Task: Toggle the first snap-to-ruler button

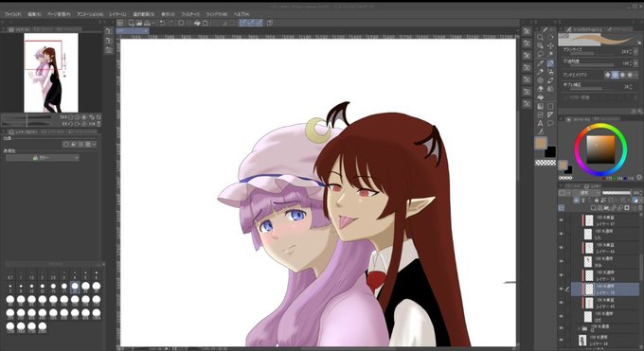Action: [243, 23]
